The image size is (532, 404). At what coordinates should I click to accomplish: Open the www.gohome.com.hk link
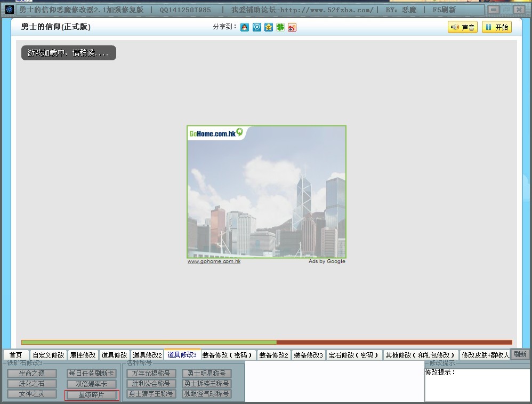point(214,262)
